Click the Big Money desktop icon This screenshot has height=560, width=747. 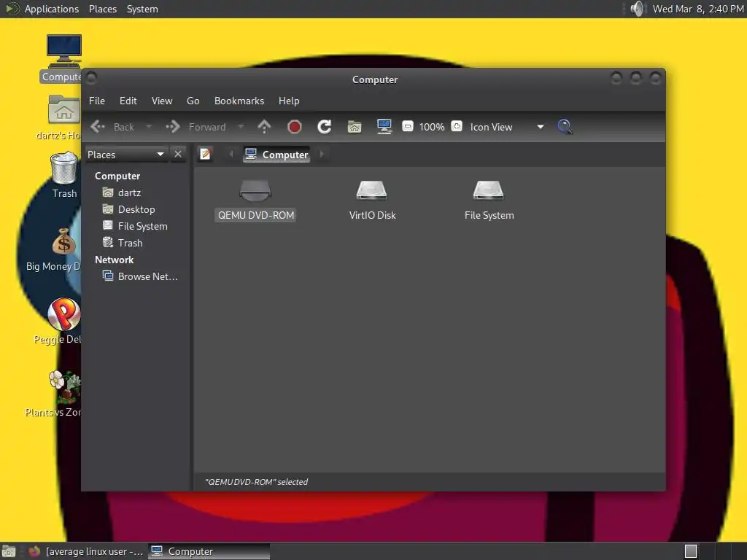coord(64,242)
